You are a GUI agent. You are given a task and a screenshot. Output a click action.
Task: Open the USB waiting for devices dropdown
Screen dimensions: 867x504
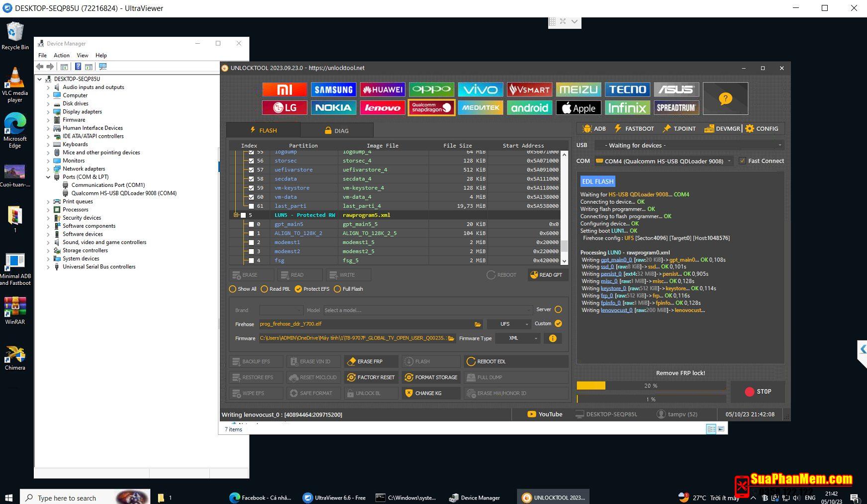pyautogui.click(x=690, y=145)
